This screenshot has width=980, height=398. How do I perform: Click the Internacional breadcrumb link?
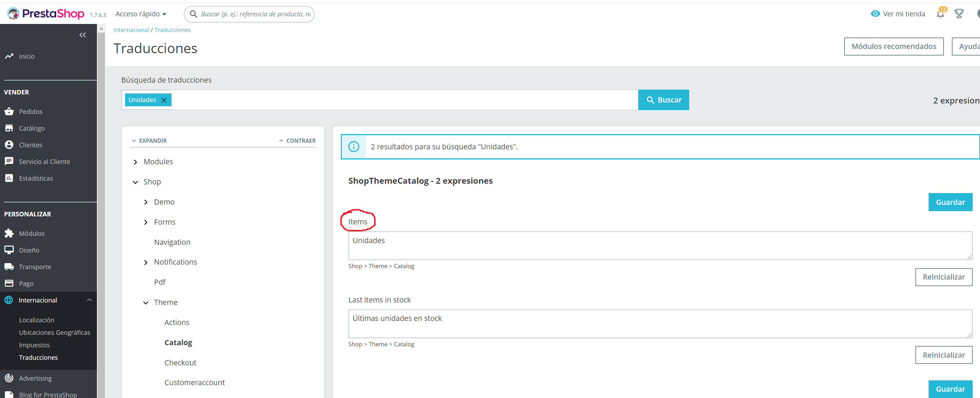pos(131,30)
